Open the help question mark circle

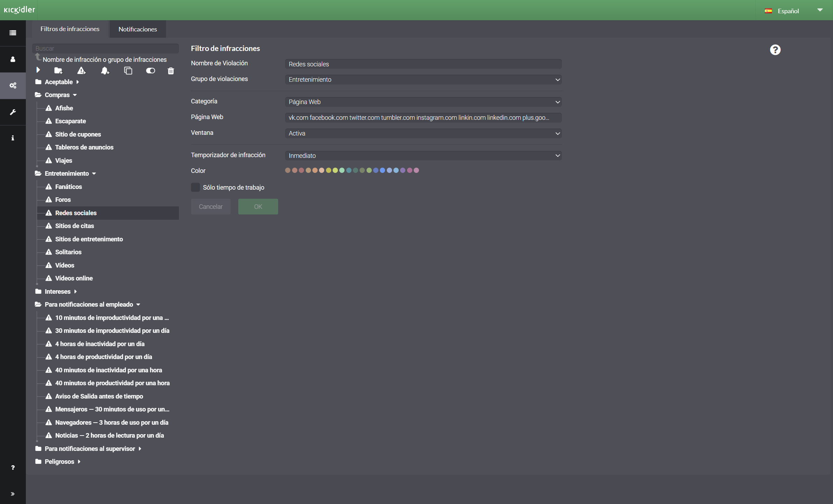(775, 50)
